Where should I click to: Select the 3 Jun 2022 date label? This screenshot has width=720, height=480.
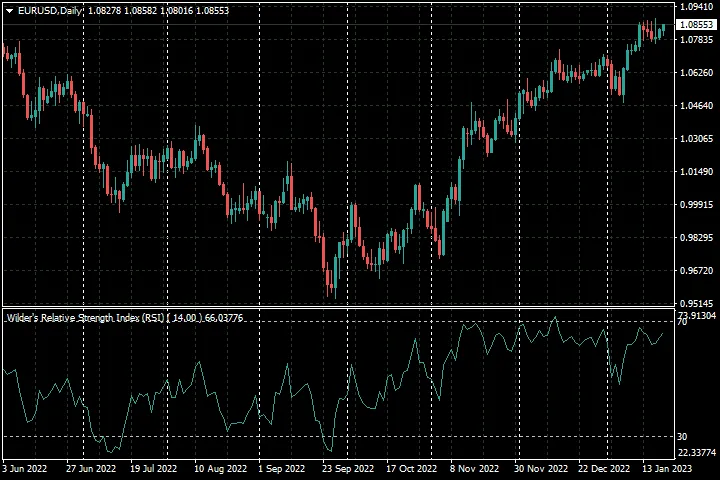point(25,468)
